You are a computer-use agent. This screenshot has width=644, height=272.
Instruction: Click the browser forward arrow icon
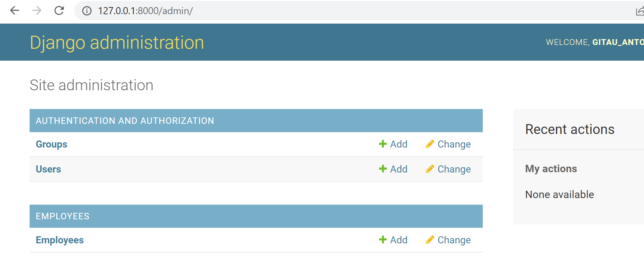click(37, 11)
